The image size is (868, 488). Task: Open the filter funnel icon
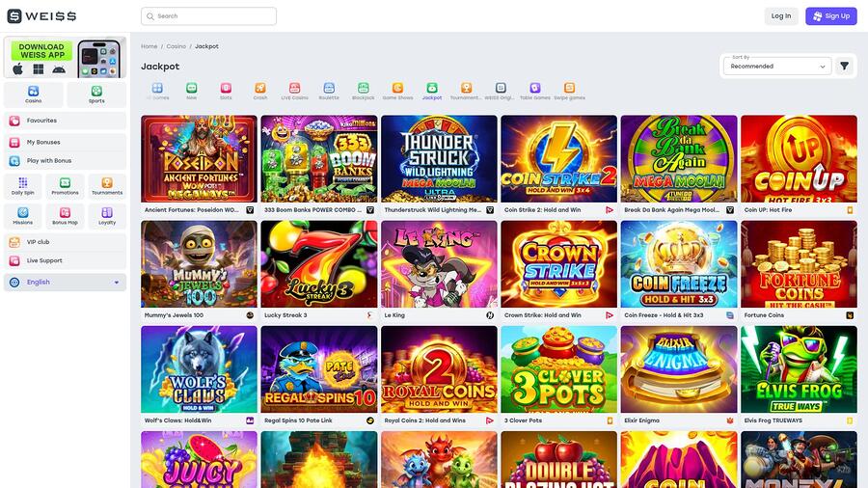844,66
